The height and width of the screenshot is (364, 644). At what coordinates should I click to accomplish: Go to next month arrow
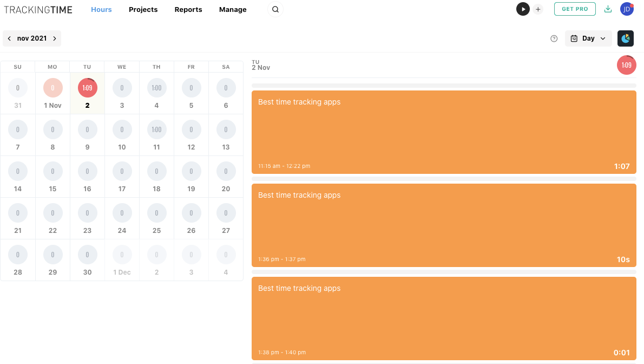(x=55, y=38)
